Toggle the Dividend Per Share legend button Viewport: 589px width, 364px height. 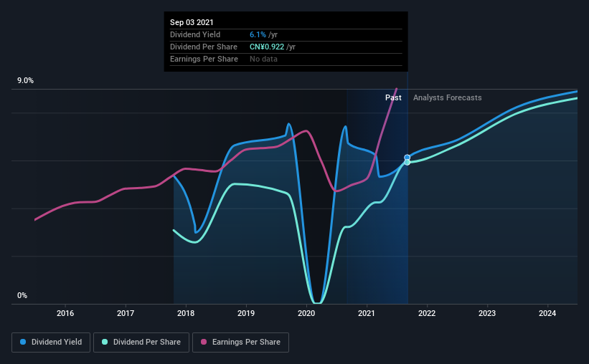[141, 343]
